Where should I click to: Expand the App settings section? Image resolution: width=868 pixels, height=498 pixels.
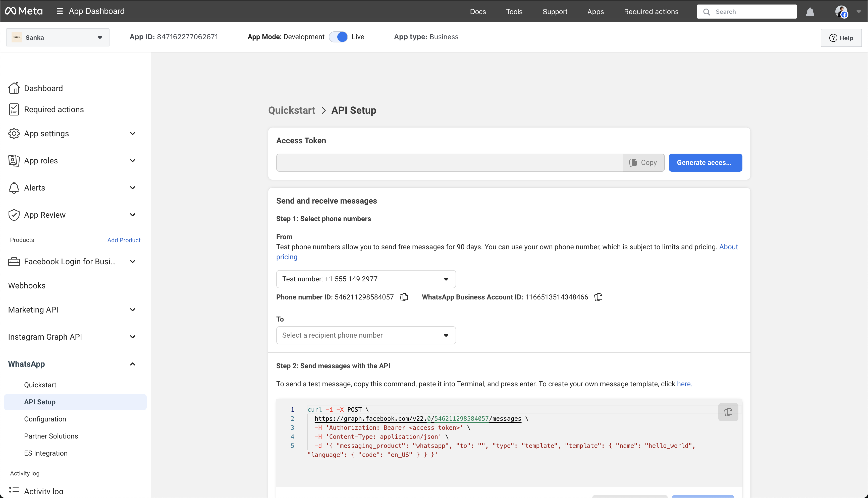(x=132, y=134)
